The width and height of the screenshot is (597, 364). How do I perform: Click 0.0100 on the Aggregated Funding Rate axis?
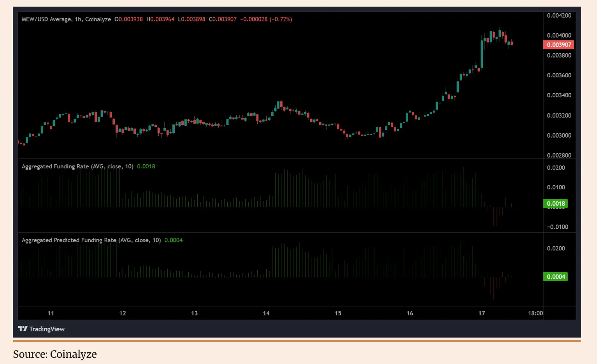556,187
